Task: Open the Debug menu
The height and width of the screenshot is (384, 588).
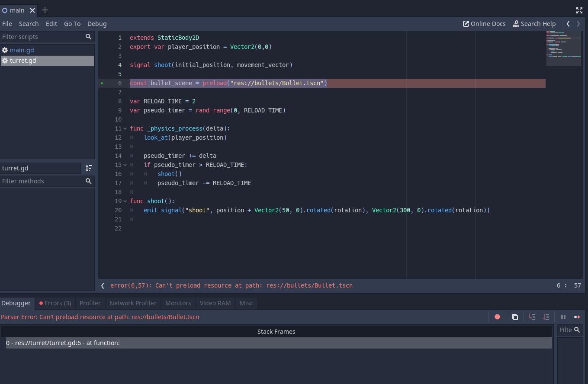Action: (x=96, y=24)
